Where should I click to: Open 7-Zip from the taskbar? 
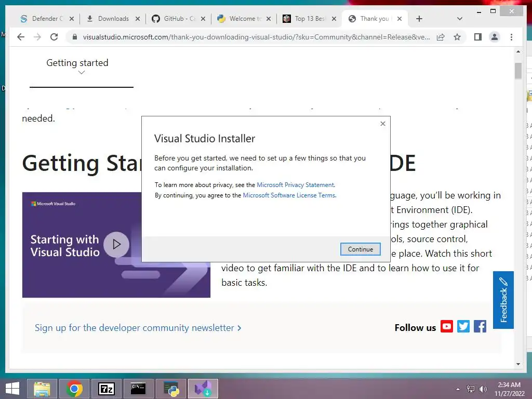[x=107, y=389]
